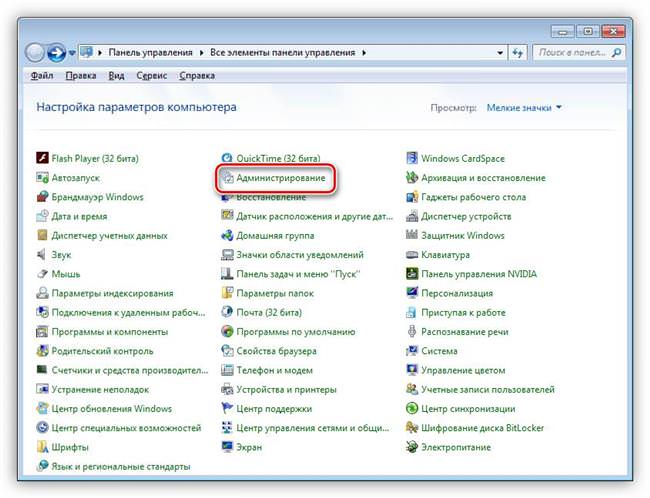Click the Брандмауэр Windows icon
The height and width of the screenshot is (498, 650).
pos(42,197)
